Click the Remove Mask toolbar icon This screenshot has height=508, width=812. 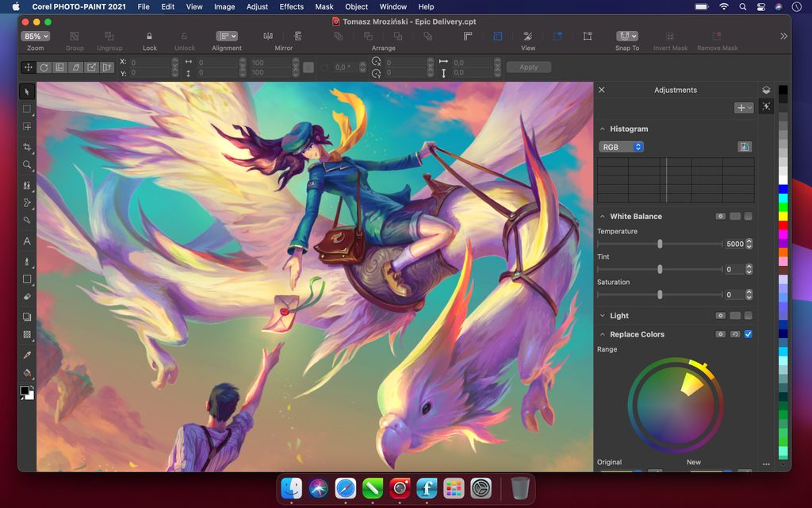(x=717, y=37)
